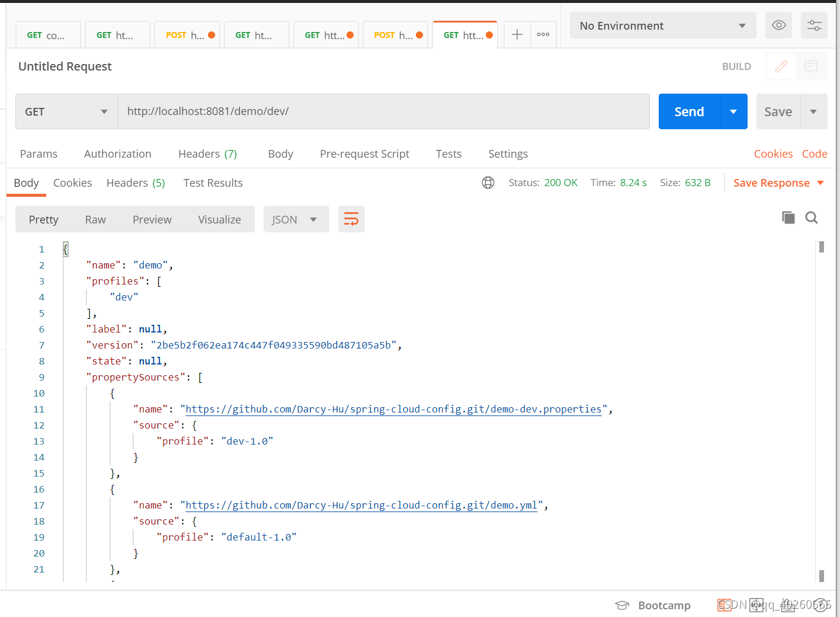Save the current request
Image resolution: width=840 pixels, height=617 pixels.
(x=778, y=111)
